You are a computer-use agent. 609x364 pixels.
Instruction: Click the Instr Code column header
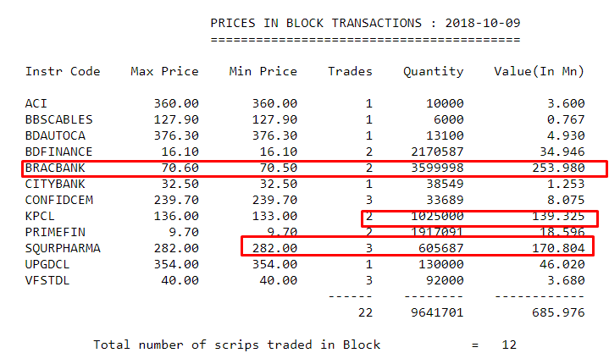pyautogui.click(x=63, y=71)
